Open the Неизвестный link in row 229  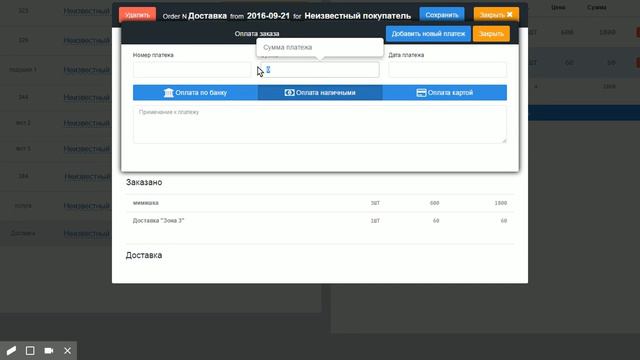point(87,40)
